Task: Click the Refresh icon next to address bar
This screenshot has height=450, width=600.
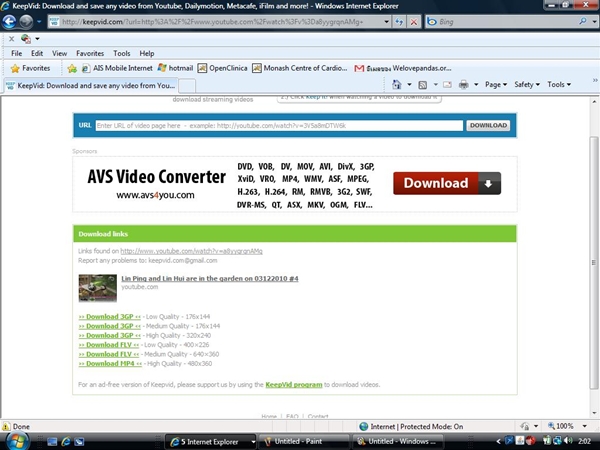Action: [399, 22]
